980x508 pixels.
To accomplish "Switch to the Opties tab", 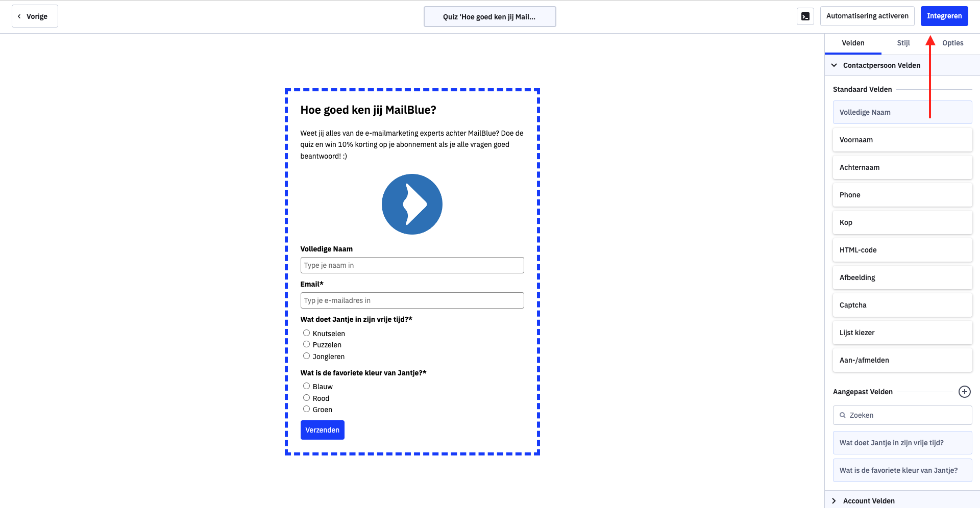I will 952,43.
